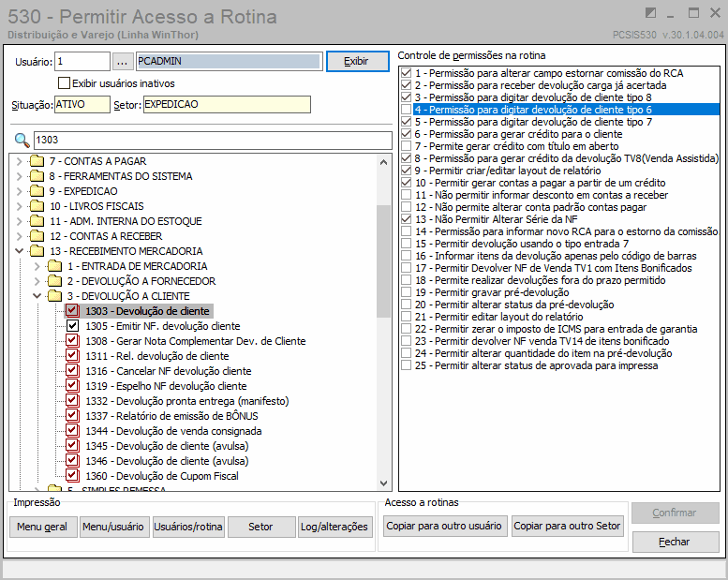Screen dimensions: 728x580
Task: Toggle access checkbox for routine 1303
Action: tap(72, 311)
